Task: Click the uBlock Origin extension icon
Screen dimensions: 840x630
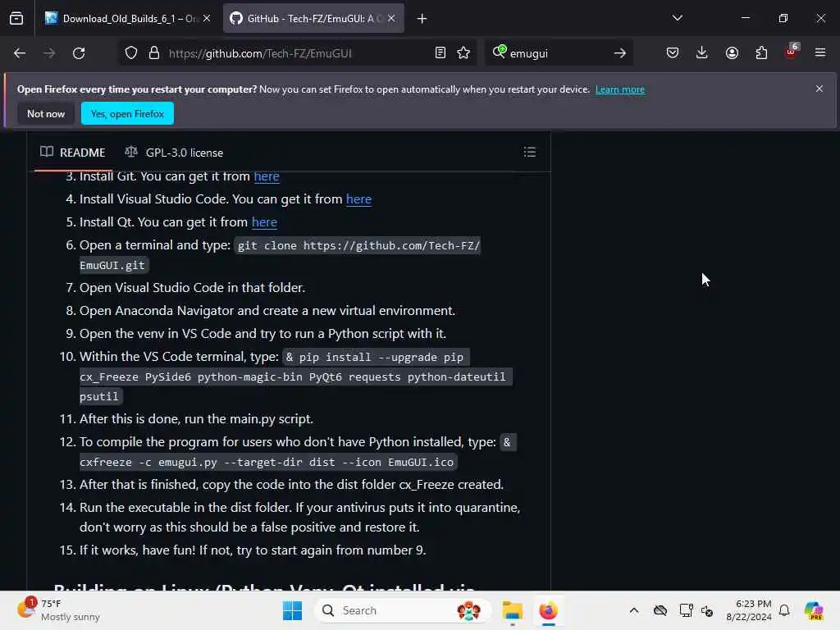Action: [x=792, y=52]
